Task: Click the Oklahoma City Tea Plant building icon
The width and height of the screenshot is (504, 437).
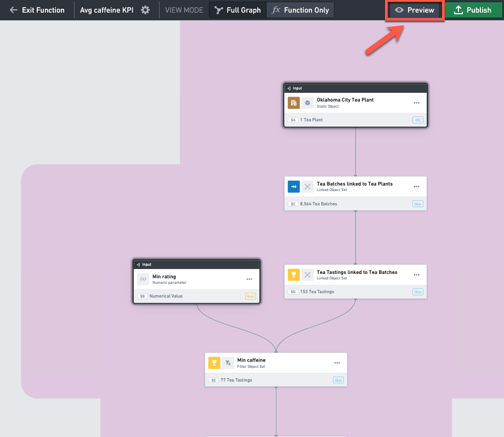Action: pos(294,103)
